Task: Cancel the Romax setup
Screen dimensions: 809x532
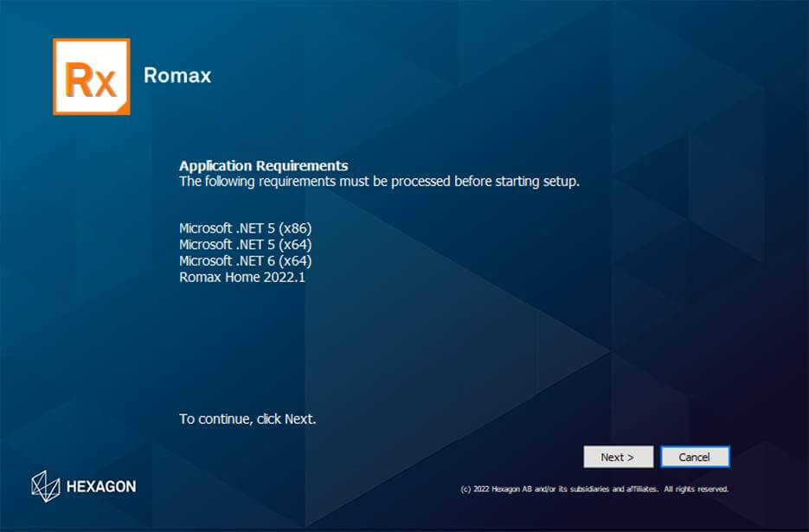Action: click(x=694, y=457)
